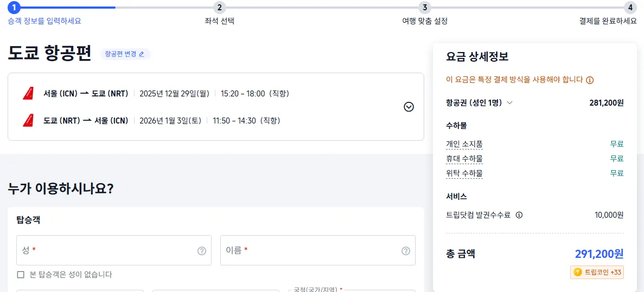Go to step 3 여행 맞춤 설정

point(425,8)
